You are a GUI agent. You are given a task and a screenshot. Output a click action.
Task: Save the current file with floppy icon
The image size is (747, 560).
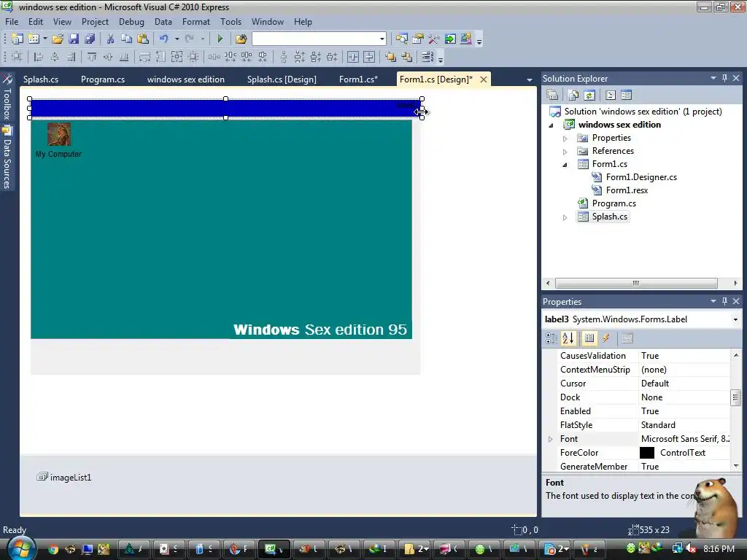74,39
